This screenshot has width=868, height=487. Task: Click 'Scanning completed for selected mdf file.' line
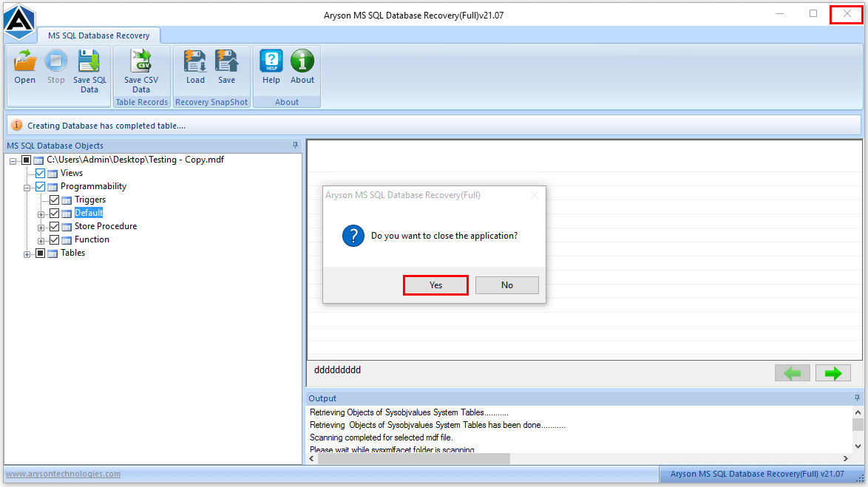pos(381,437)
